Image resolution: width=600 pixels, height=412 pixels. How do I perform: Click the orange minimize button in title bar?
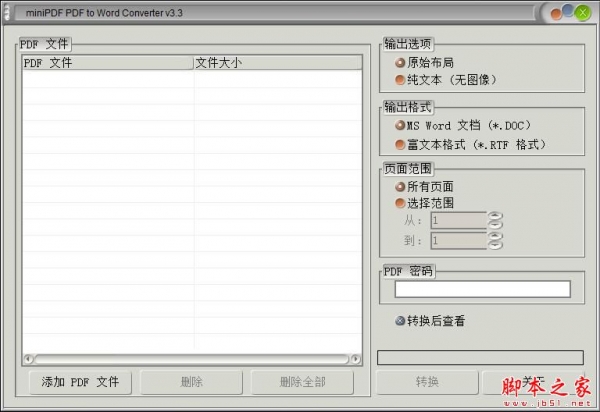(x=556, y=15)
